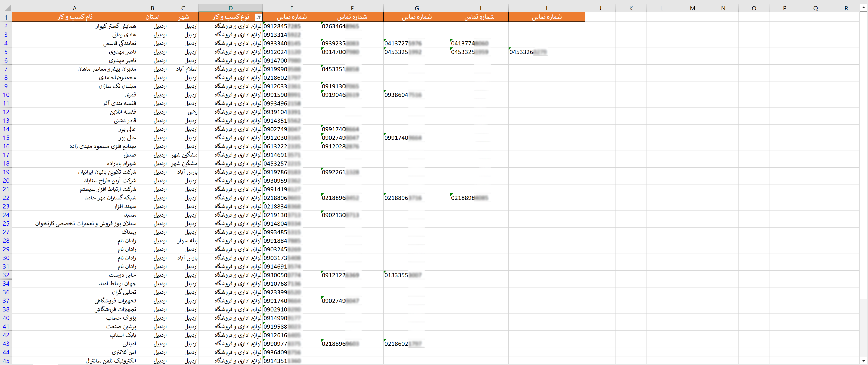
Task: Select column N header
Action: [723, 8]
